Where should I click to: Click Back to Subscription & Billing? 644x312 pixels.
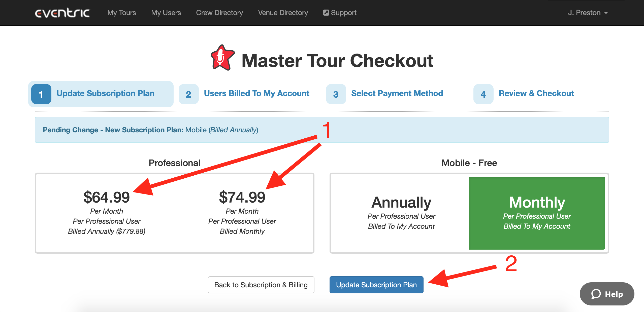[x=261, y=285]
